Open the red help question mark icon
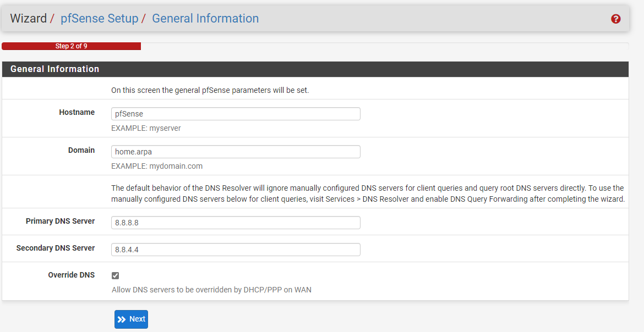This screenshot has width=644, height=332. pos(616,19)
